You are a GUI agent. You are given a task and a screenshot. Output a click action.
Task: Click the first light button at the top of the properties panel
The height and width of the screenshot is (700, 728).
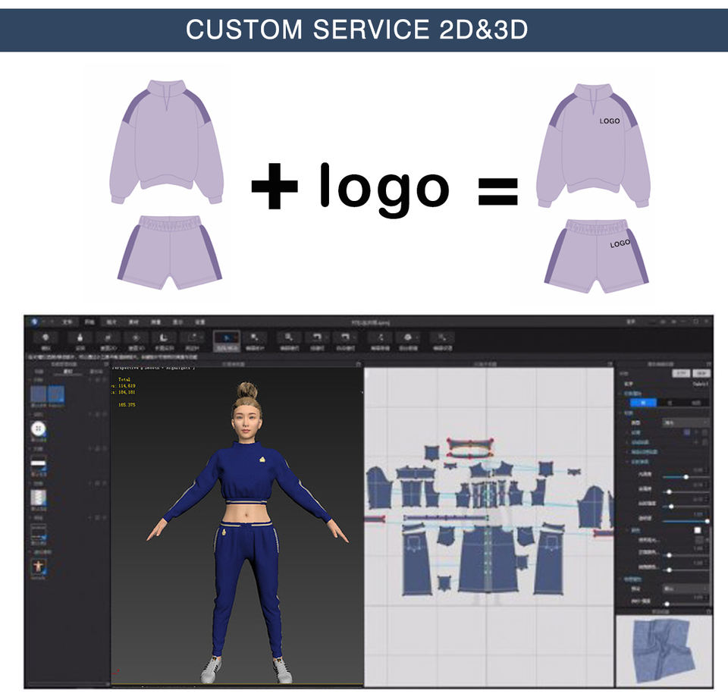click(x=681, y=372)
